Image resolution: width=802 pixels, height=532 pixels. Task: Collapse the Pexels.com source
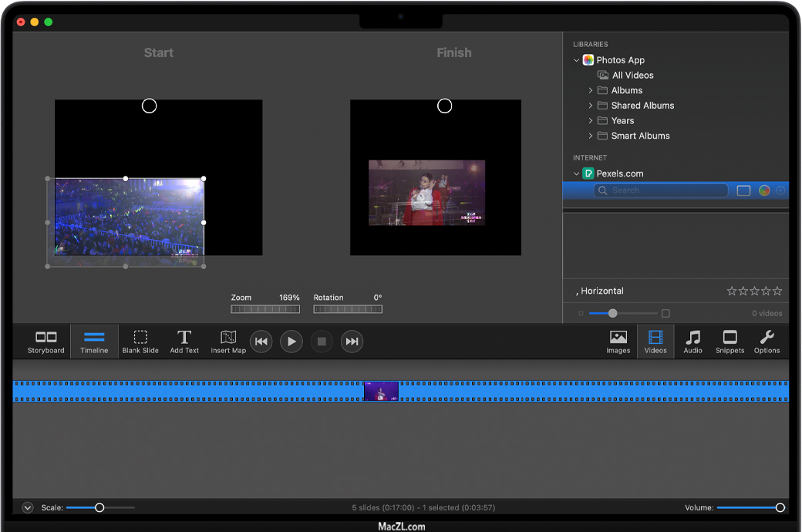tap(576, 174)
